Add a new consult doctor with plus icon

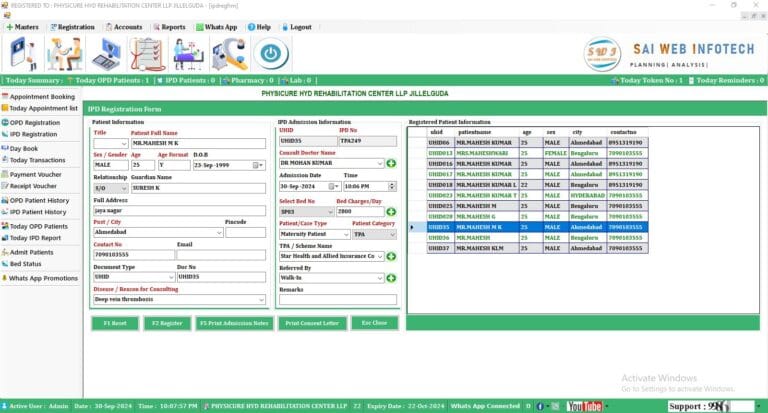pyautogui.click(x=391, y=163)
